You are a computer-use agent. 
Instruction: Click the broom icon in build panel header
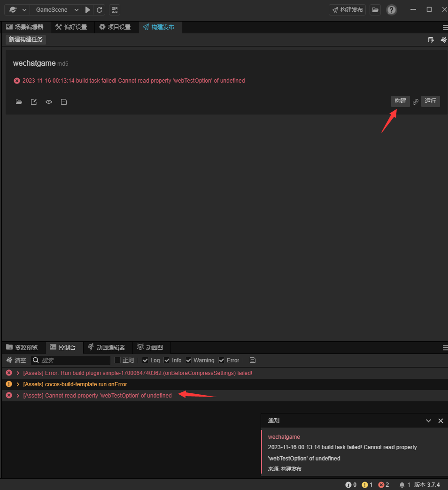(x=444, y=40)
